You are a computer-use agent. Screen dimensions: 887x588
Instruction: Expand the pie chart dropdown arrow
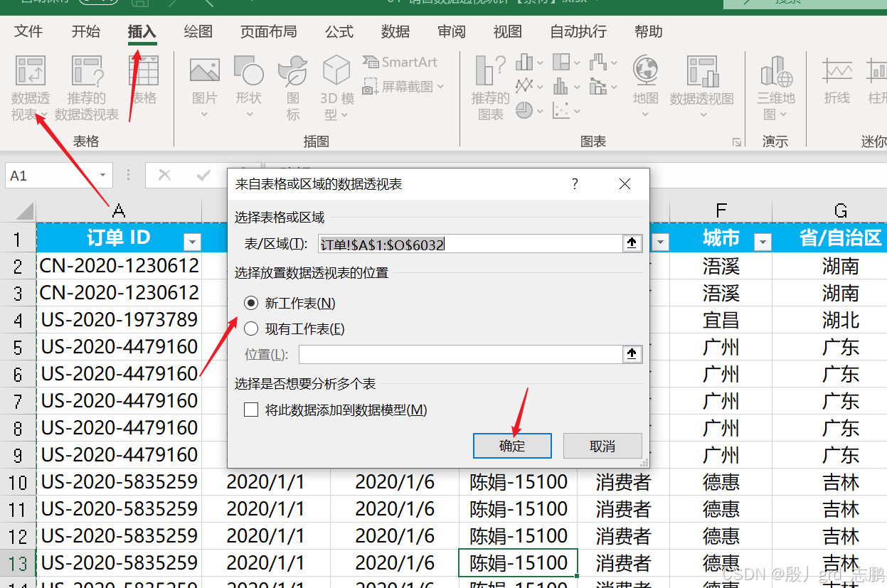(540, 111)
